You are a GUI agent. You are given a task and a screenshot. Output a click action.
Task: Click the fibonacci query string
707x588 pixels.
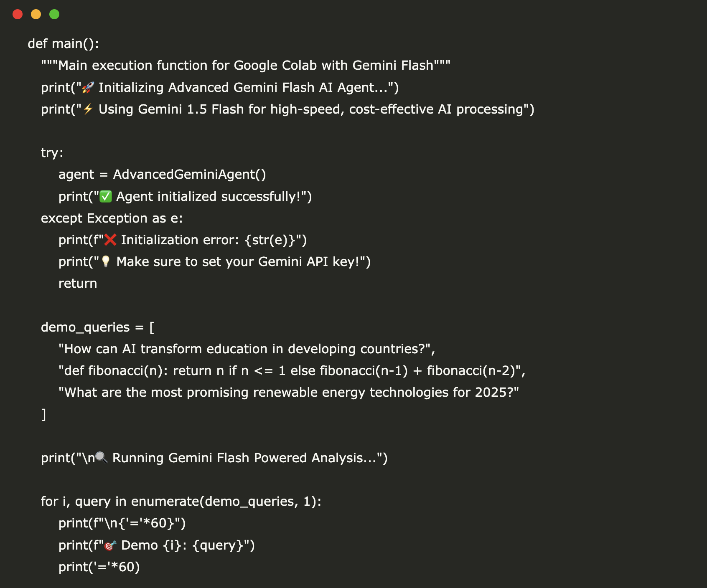point(292,371)
